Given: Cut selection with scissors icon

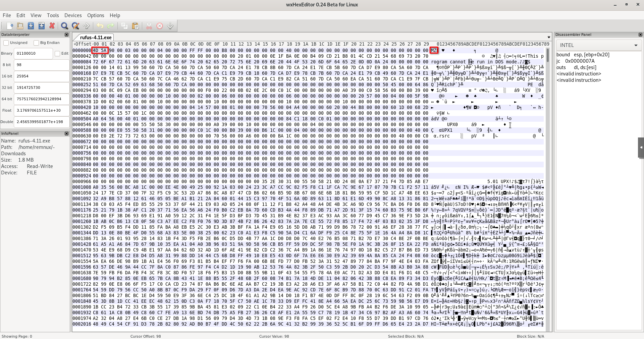Looking at the screenshot, I should [x=149, y=26].
